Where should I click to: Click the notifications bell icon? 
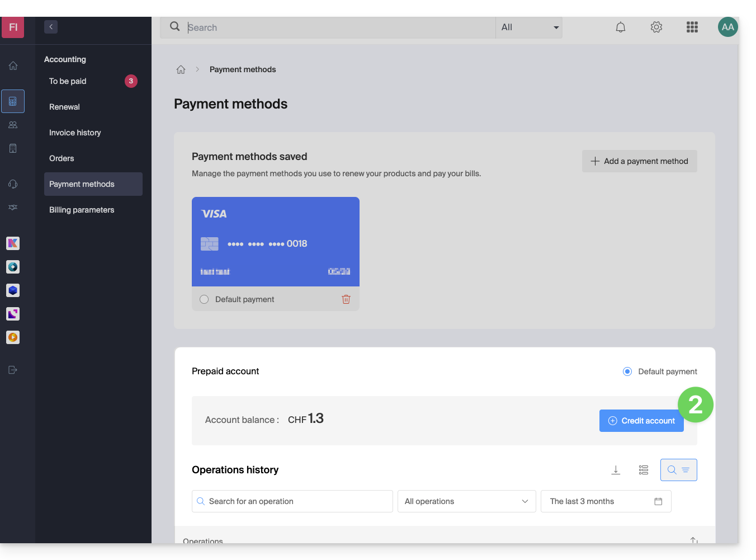pos(620,27)
